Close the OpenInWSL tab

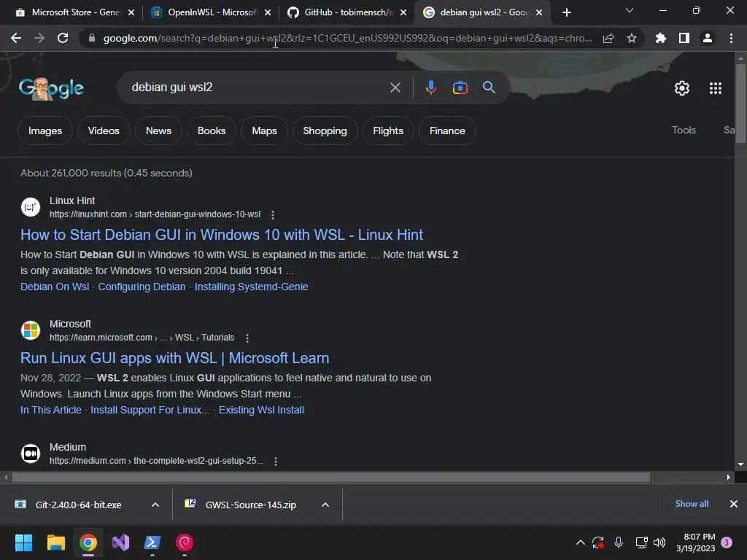[268, 13]
